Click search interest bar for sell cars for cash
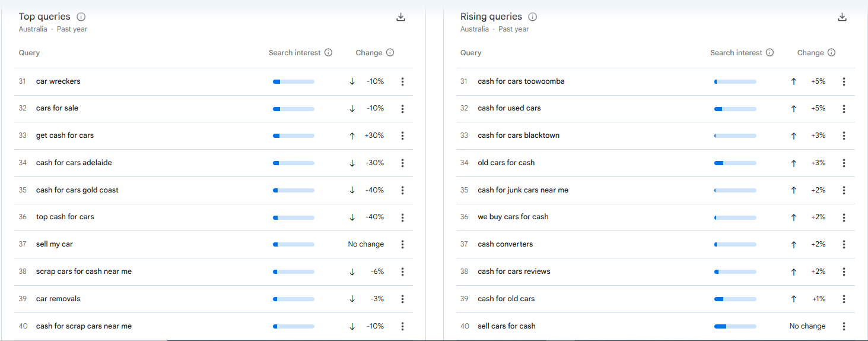The width and height of the screenshot is (868, 341). pyautogui.click(x=735, y=326)
